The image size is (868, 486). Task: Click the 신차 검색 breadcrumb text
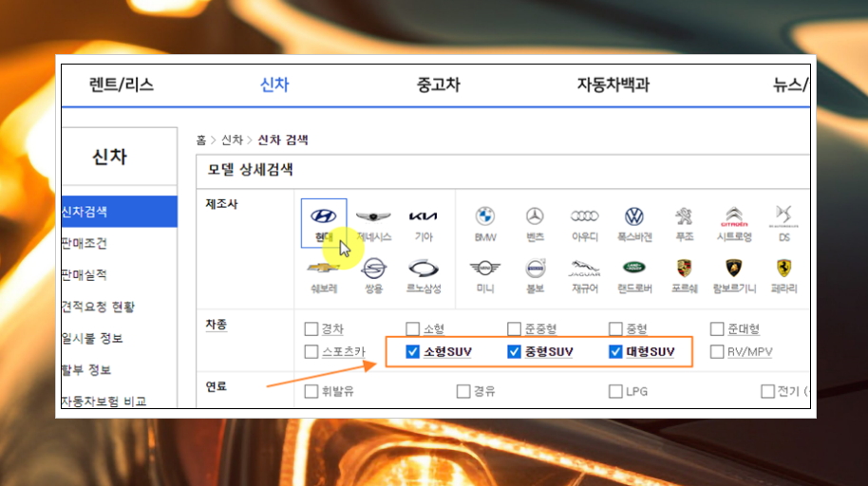(x=283, y=140)
